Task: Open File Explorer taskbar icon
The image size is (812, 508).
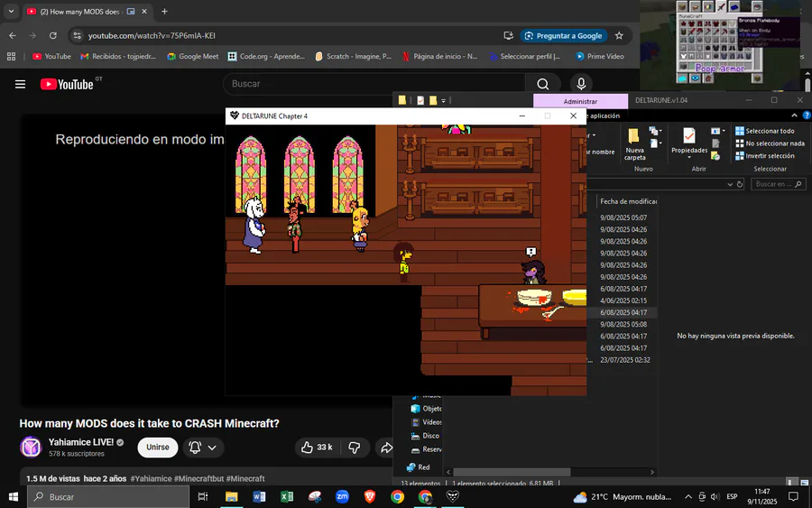Action: pos(231,496)
